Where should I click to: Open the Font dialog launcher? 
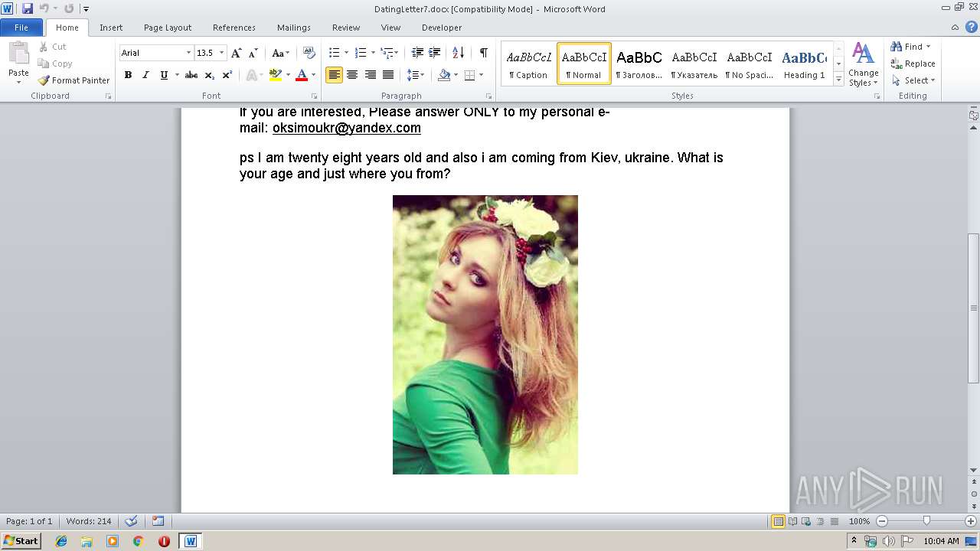pos(314,96)
